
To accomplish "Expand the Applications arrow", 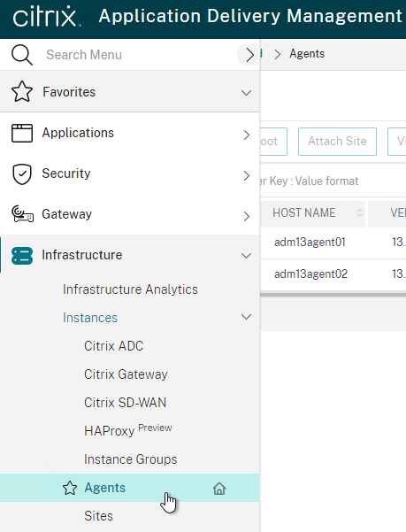I will click(247, 135).
